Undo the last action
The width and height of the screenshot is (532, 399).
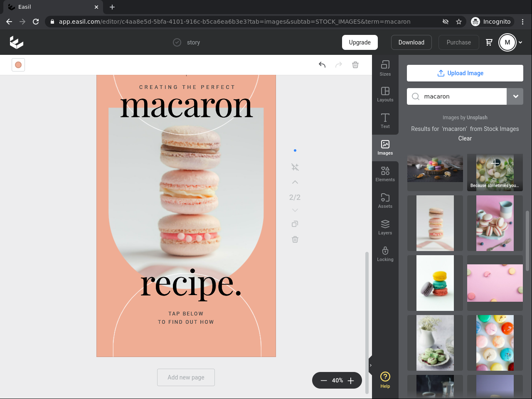pos(322,65)
